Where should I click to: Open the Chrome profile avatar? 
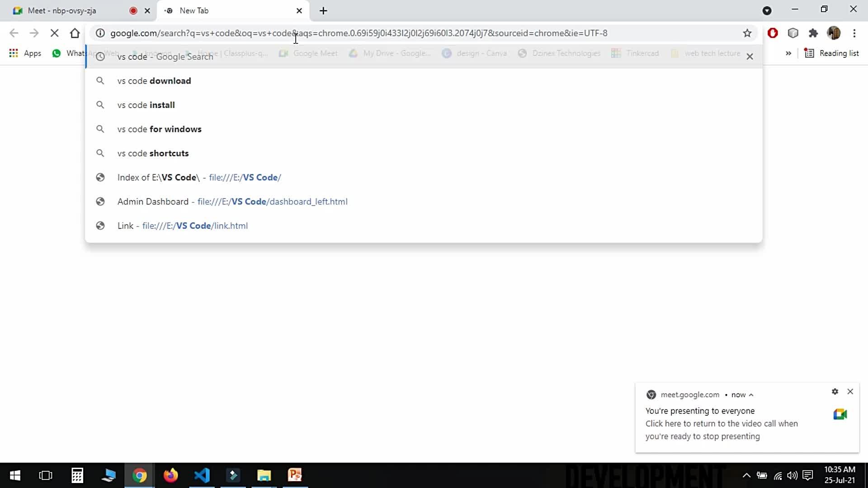(x=834, y=33)
